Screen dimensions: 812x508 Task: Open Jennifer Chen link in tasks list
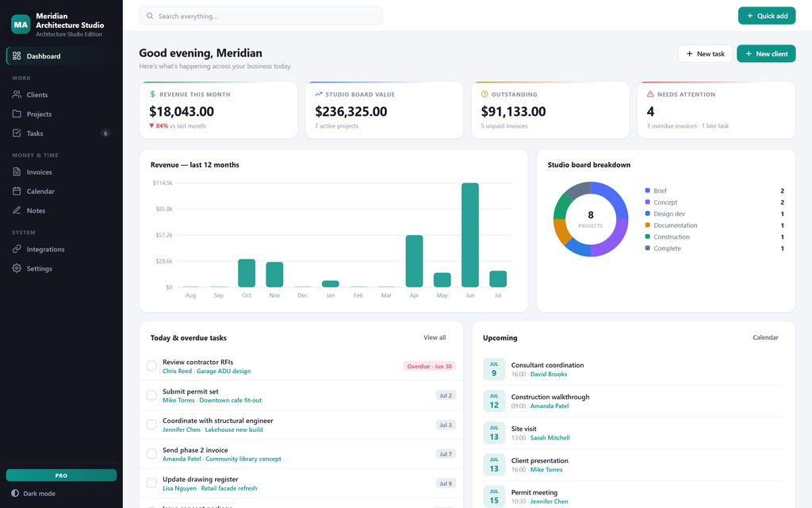click(x=182, y=429)
